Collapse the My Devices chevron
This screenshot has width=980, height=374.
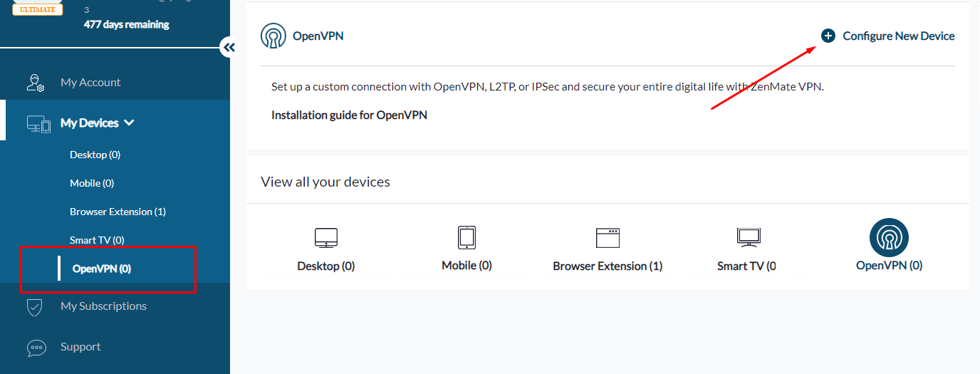pos(129,123)
